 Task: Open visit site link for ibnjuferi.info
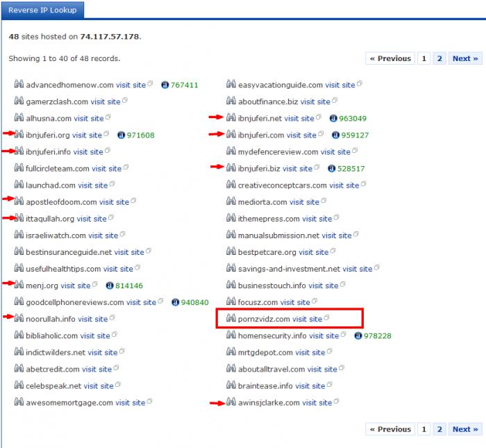point(88,152)
